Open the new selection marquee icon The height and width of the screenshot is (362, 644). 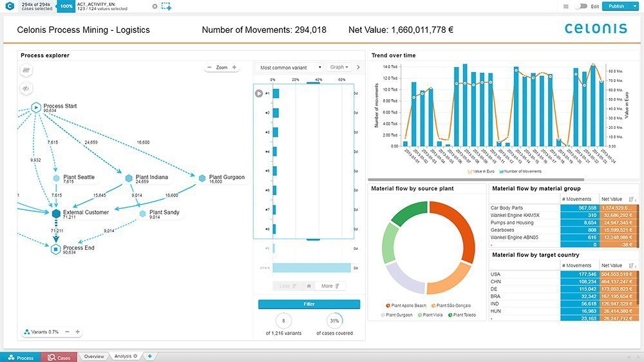(x=166, y=6)
